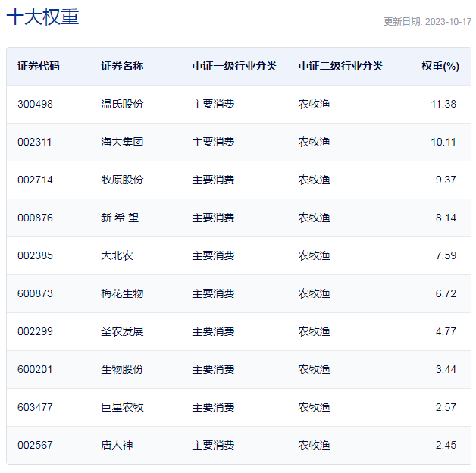
Task: Select stock name 圣农发展
Action: pos(122,331)
